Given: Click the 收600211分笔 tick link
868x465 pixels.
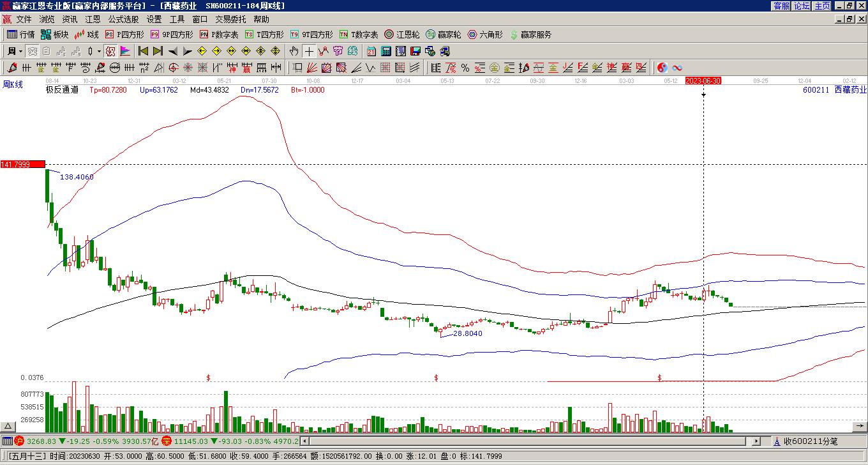Looking at the screenshot, I should click(811, 441).
